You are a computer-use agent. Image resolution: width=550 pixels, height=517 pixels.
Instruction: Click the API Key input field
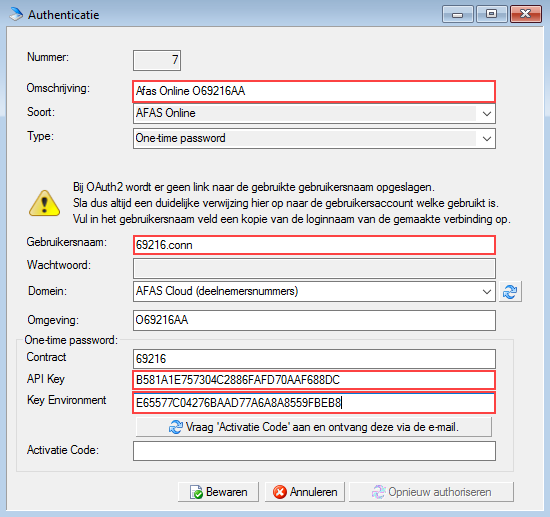pos(314,380)
